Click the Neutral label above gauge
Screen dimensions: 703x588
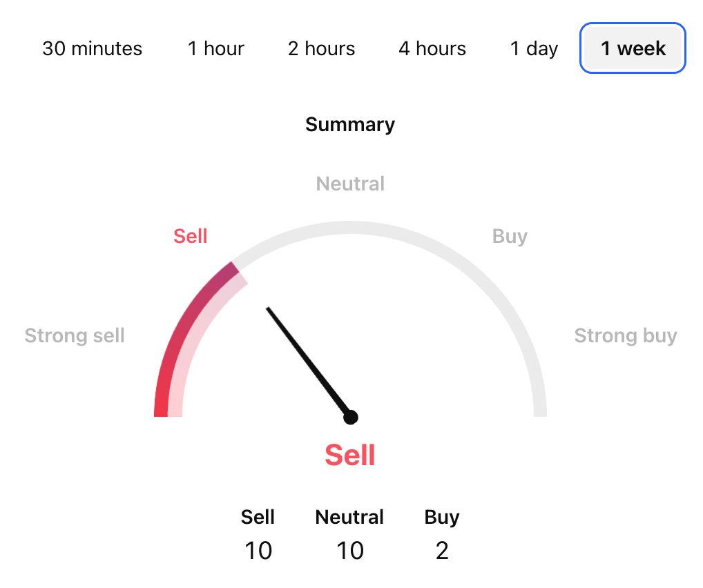(350, 184)
